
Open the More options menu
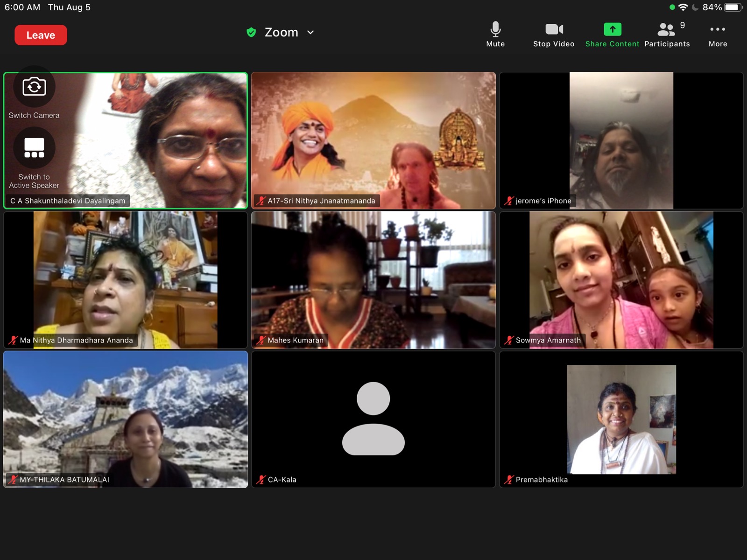click(718, 35)
